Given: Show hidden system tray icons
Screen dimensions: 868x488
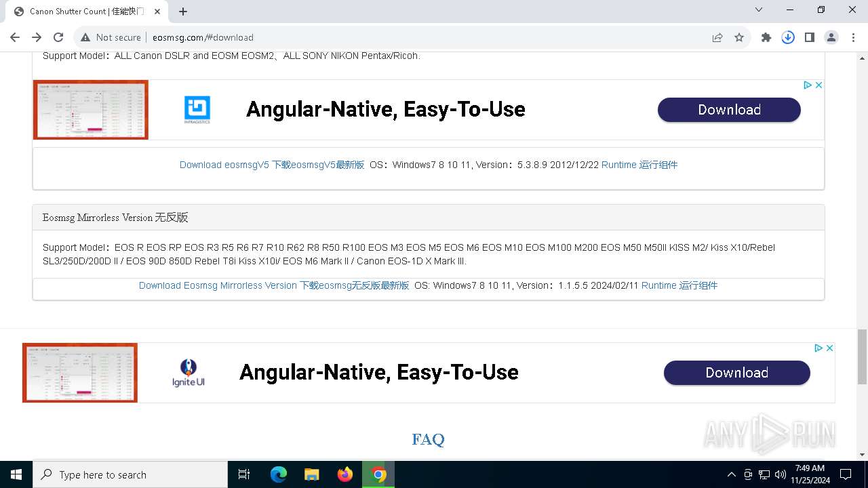Looking at the screenshot, I should [731, 474].
